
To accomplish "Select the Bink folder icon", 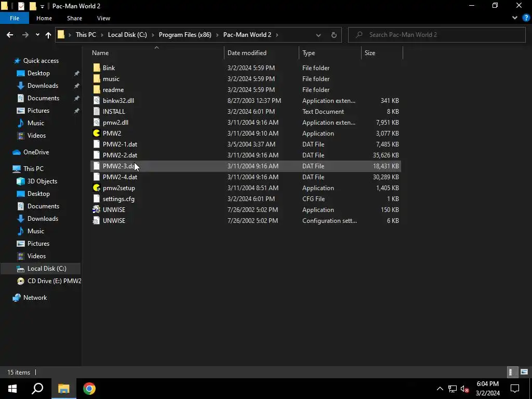I will (97, 68).
